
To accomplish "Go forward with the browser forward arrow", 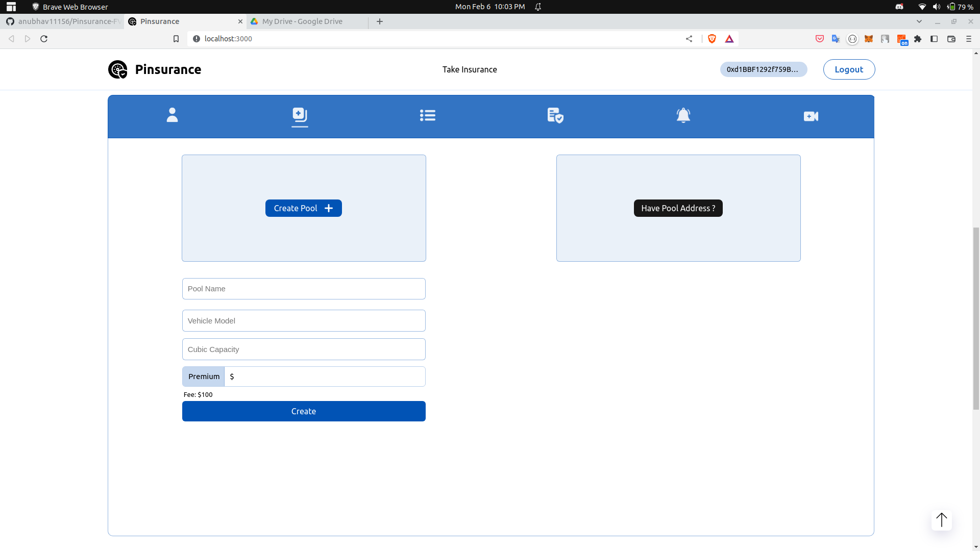I will [28, 39].
